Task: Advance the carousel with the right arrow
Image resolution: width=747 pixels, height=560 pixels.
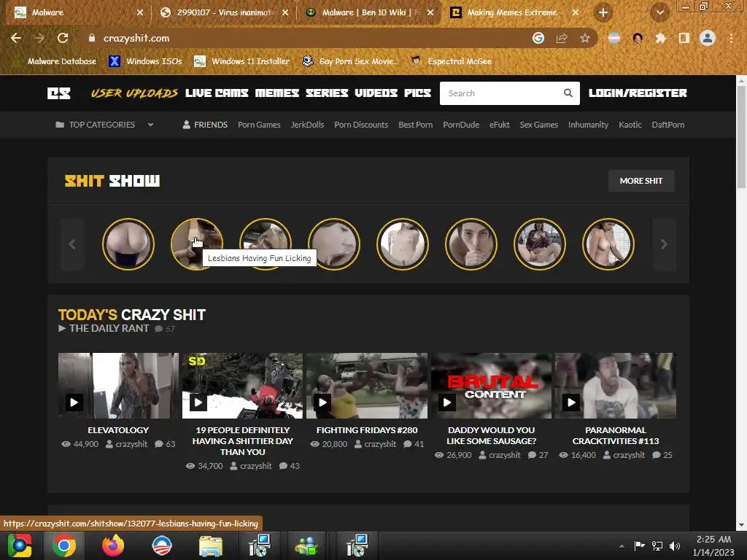Action: [664, 244]
